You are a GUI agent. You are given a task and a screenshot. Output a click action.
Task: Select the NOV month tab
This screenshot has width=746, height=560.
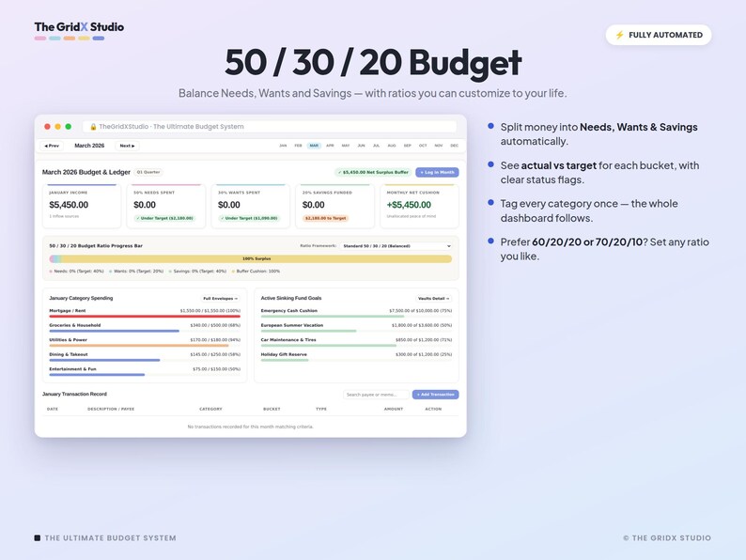click(439, 146)
